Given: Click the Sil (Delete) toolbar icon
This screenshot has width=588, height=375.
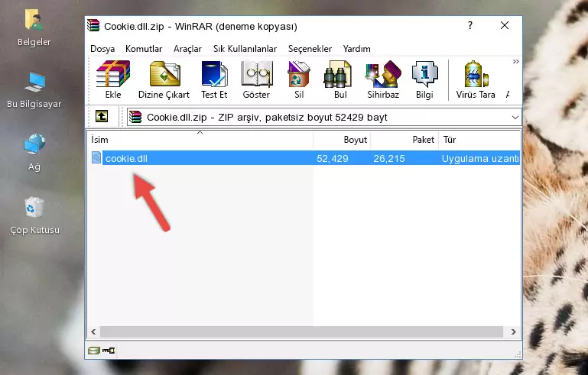Looking at the screenshot, I should tap(299, 79).
